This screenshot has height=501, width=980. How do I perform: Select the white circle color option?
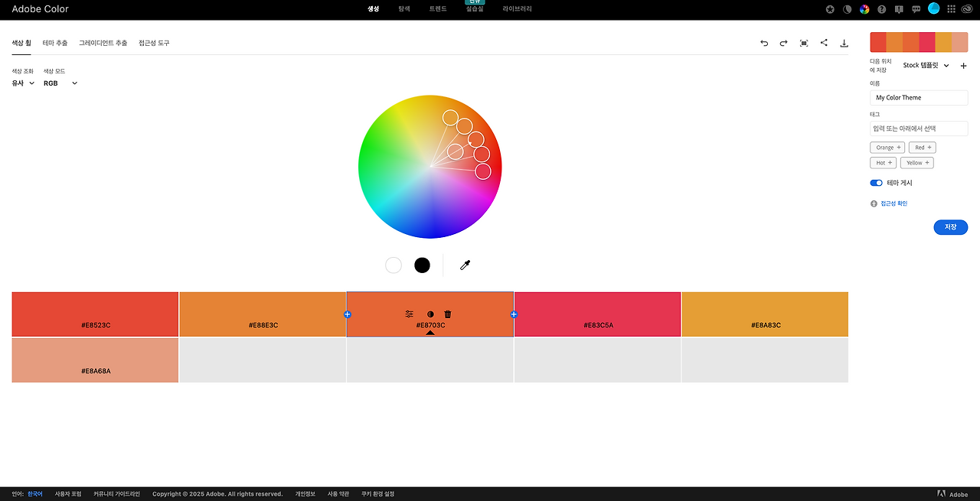[x=394, y=265]
